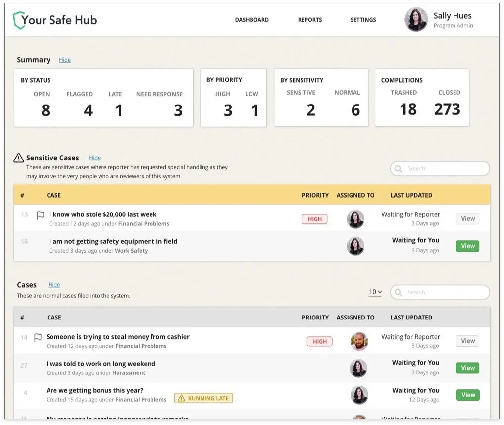Click the magnifier icon in Sensitive Cases search
The width and height of the screenshot is (504, 425).
(398, 169)
